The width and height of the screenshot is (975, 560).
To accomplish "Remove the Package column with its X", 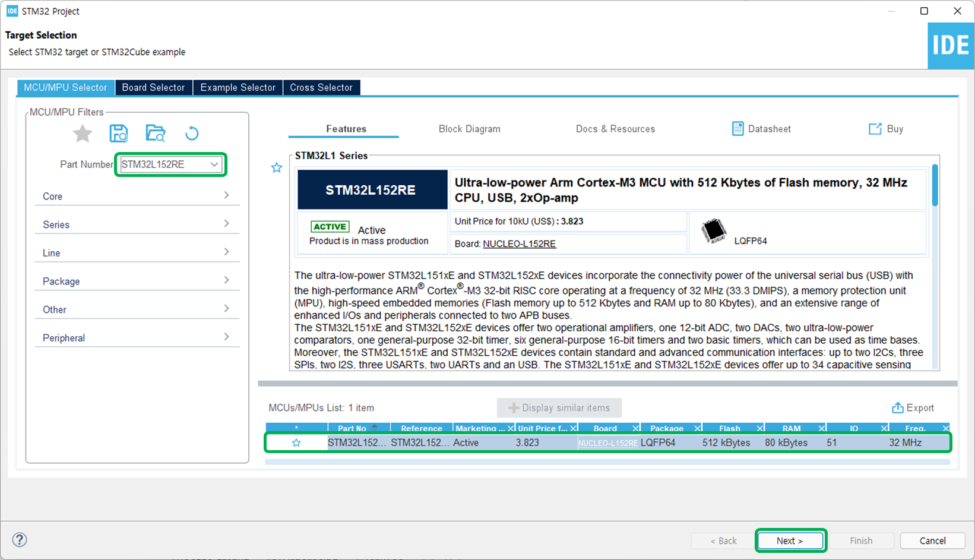I will pyautogui.click(x=698, y=428).
